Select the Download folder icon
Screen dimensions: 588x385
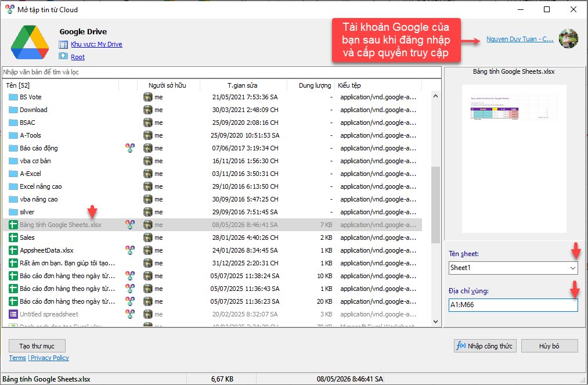13,110
